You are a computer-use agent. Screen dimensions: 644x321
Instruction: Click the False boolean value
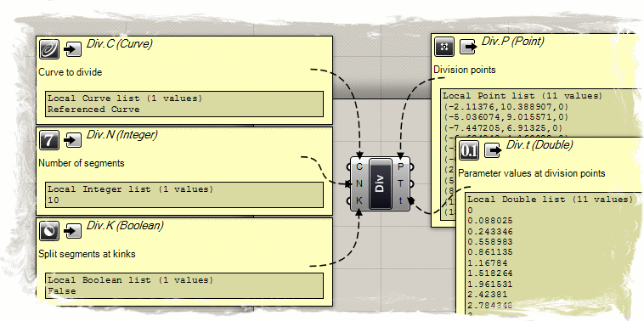click(x=62, y=291)
